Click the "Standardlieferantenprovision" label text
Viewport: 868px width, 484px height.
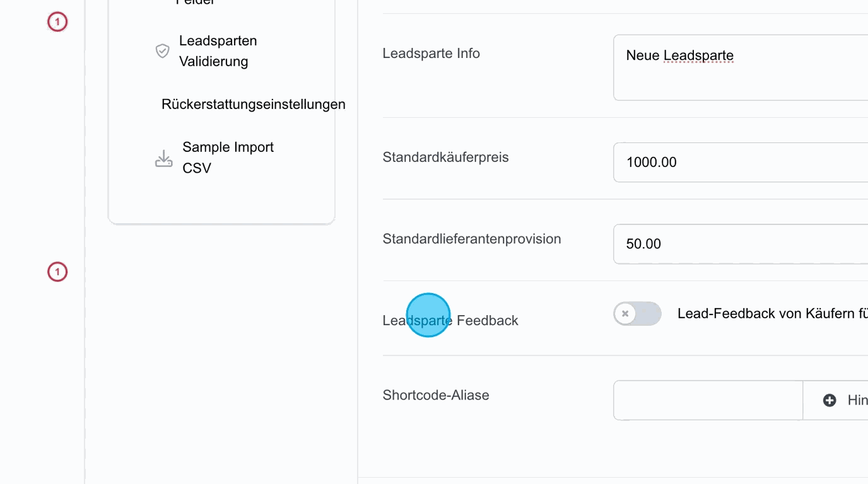coord(472,239)
